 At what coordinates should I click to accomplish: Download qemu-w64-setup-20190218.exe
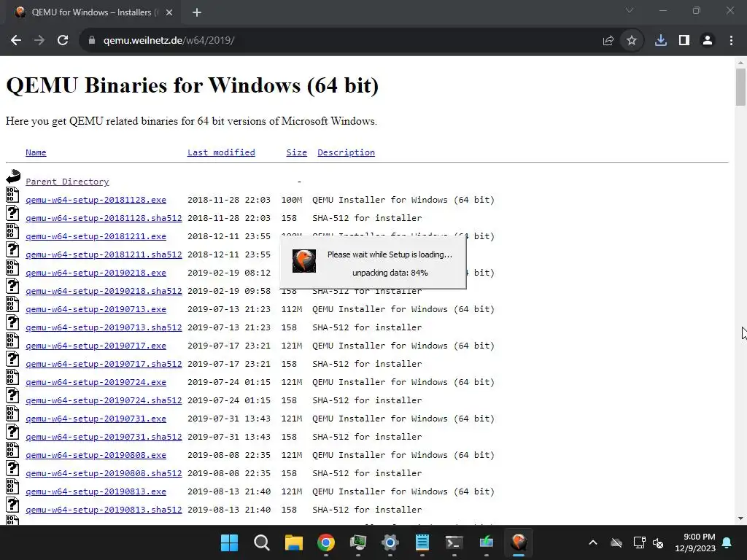96,273
